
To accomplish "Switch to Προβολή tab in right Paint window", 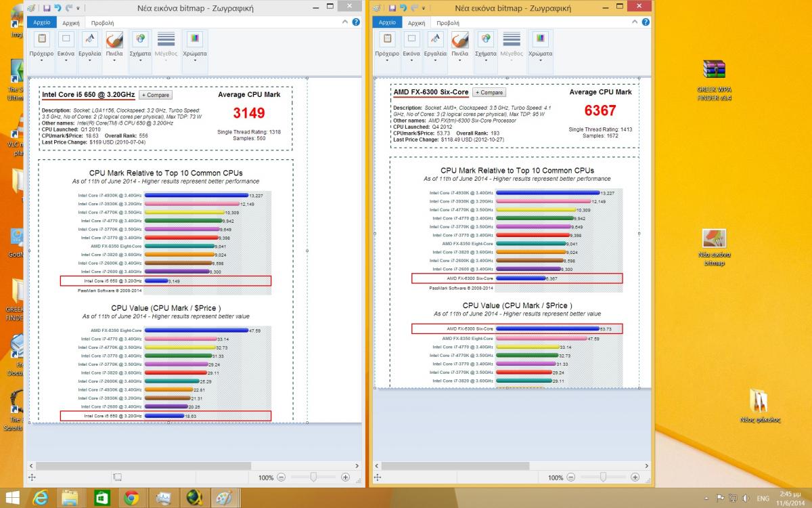I will coord(449,22).
